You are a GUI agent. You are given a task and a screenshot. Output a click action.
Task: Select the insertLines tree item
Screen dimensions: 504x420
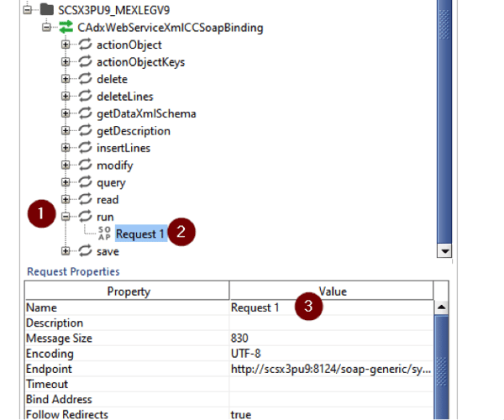tap(123, 148)
